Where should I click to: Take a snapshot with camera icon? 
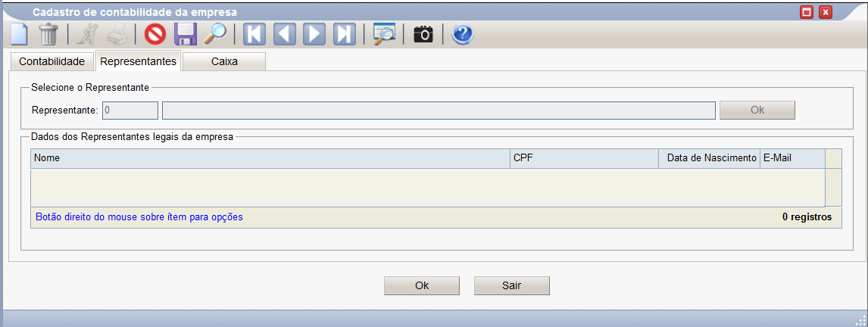click(x=424, y=35)
